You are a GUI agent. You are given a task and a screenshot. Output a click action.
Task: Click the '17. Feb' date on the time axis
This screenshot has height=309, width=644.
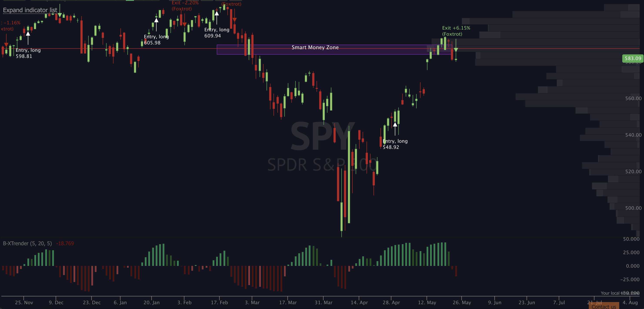(220, 302)
